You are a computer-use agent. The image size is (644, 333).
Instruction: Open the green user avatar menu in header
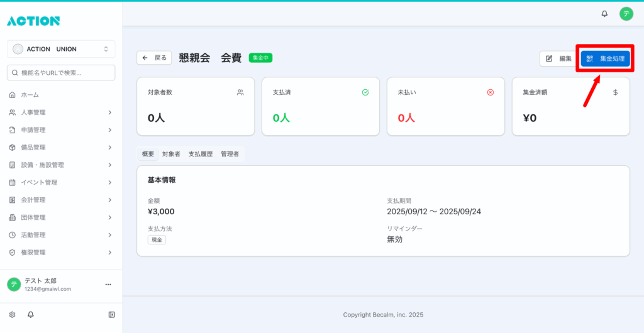[626, 13]
